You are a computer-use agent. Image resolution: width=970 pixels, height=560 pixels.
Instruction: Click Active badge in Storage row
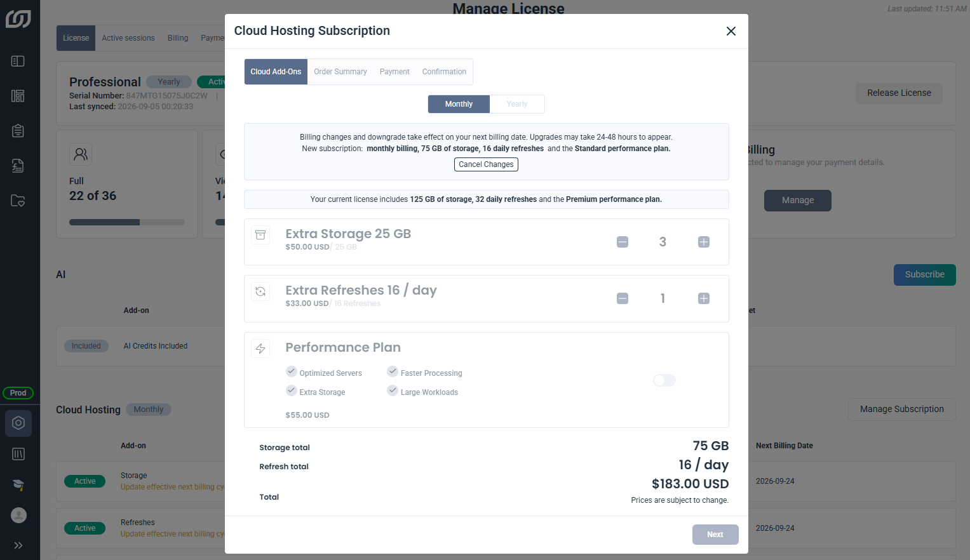point(84,481)
